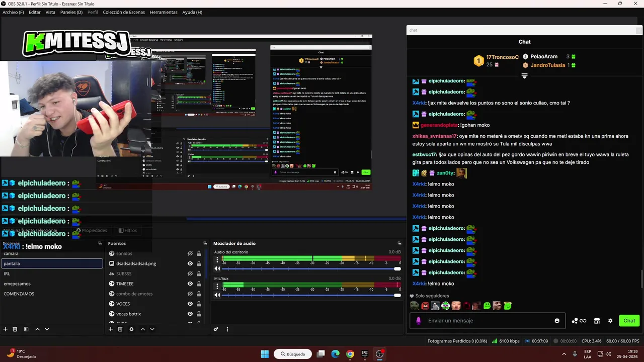
Task: Move selected source down in Fuentes
Action: [x=152, y=329]
